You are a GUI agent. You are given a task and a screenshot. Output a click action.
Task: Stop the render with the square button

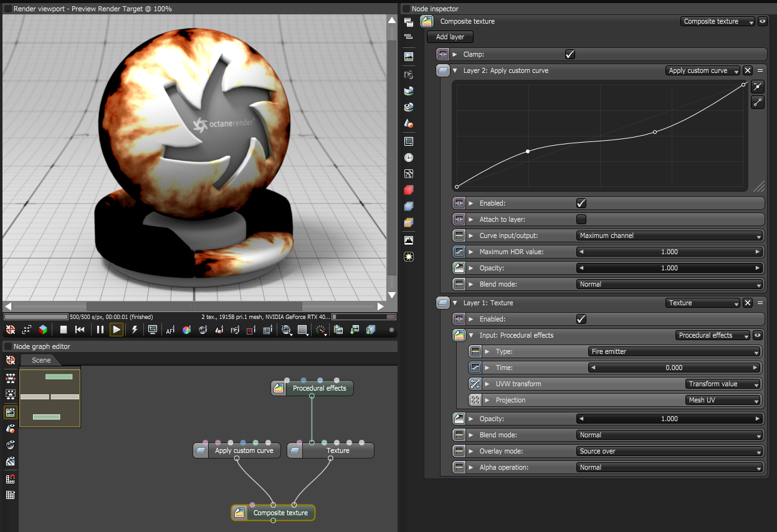pos(64,330)
